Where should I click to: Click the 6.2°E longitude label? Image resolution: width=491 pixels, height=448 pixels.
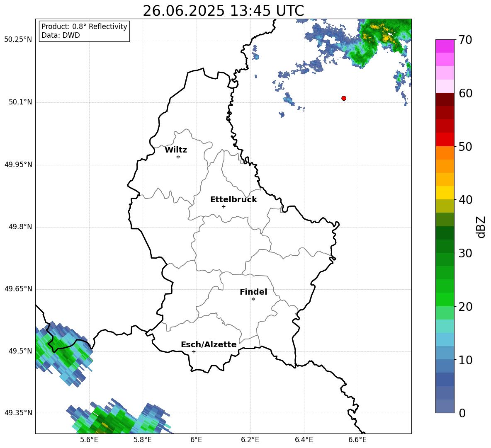(x=250, y=440)
